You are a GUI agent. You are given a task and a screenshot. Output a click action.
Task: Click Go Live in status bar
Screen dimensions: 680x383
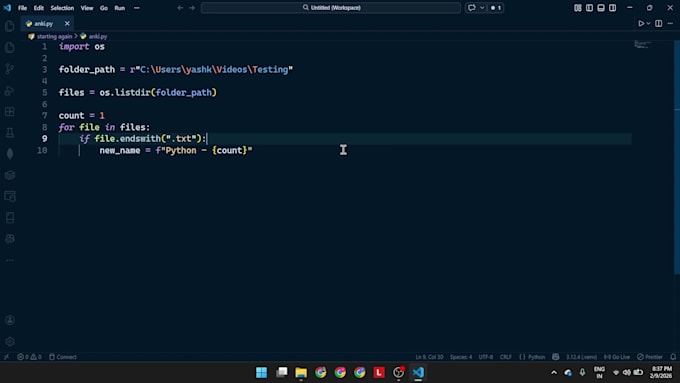point(617,357)
